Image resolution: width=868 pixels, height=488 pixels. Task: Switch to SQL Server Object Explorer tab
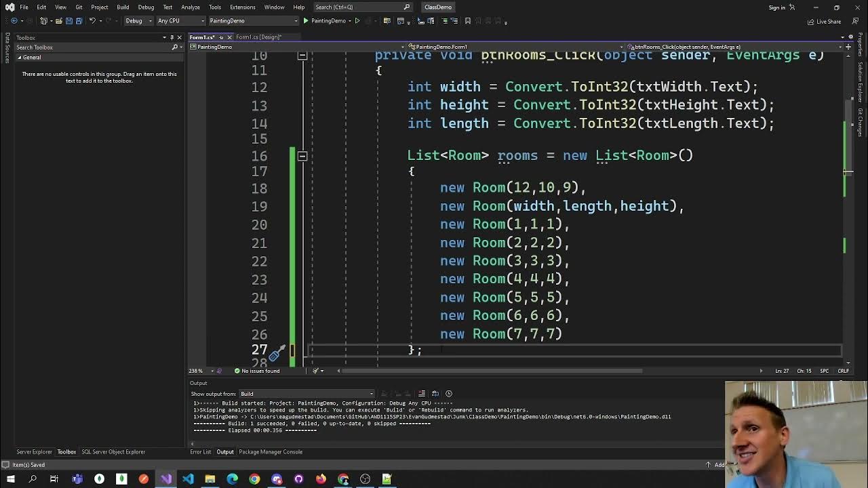[113, 452]
